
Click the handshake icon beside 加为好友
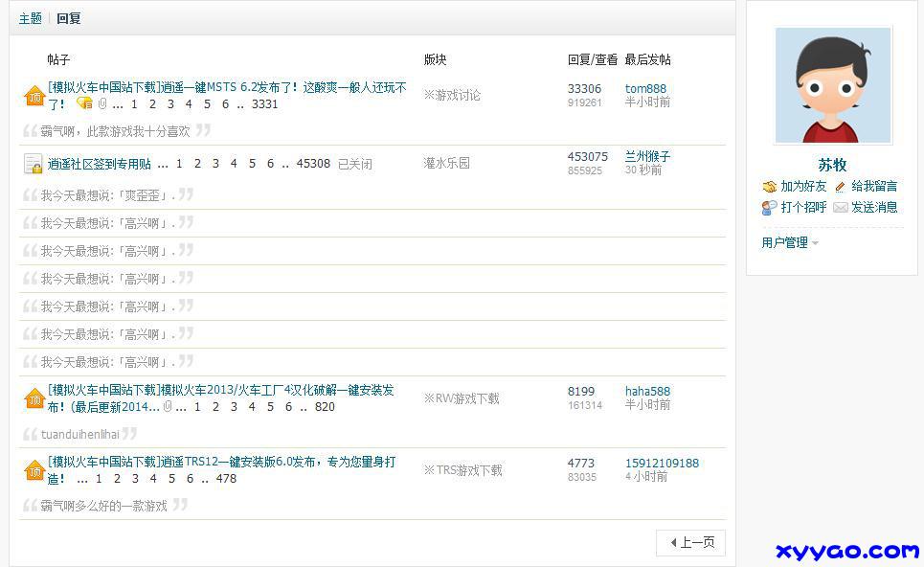[769, 187]
